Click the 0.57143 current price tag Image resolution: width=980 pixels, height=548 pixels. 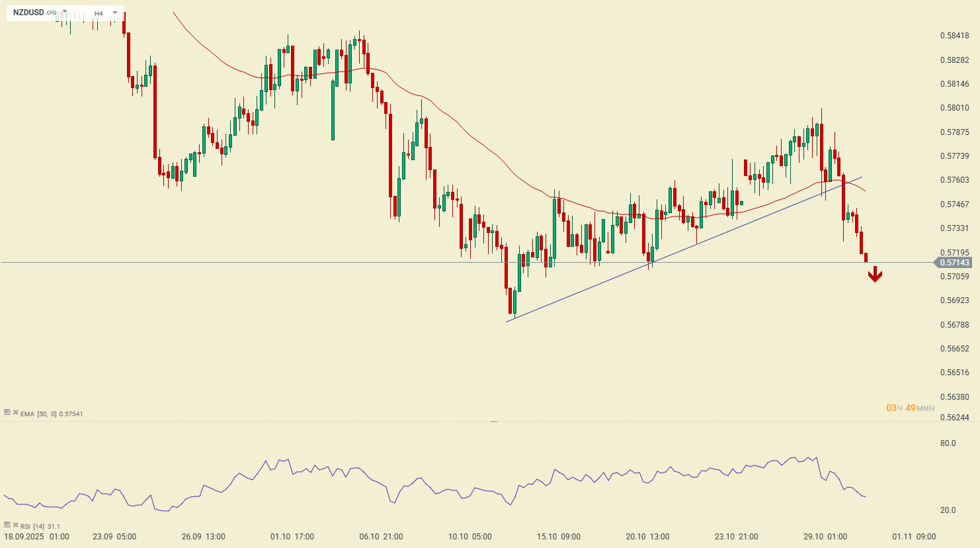(954, 263)
